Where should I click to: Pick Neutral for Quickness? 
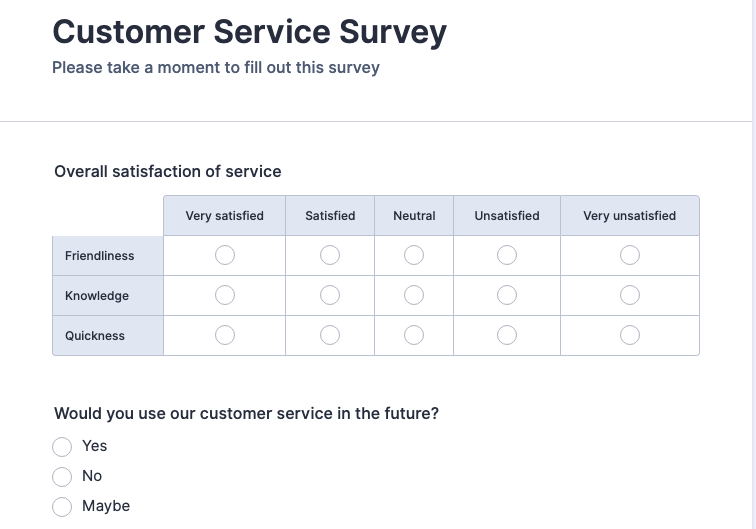tap(414, 335)
